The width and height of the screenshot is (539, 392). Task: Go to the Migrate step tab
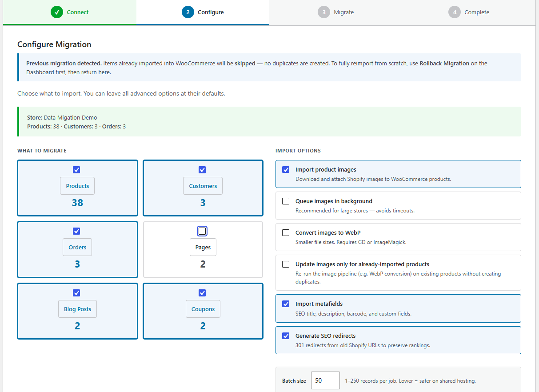(335, 12)
